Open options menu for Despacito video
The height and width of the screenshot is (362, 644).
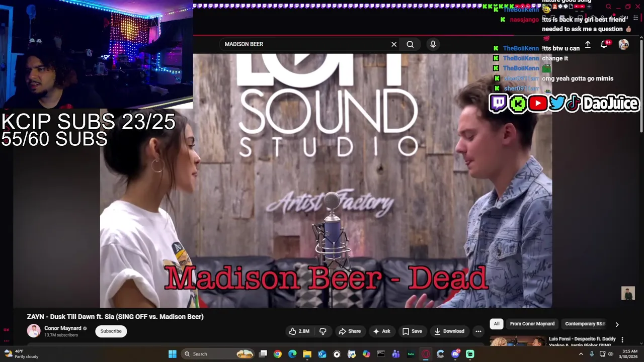pyautogui.click(x=622, y=340)
